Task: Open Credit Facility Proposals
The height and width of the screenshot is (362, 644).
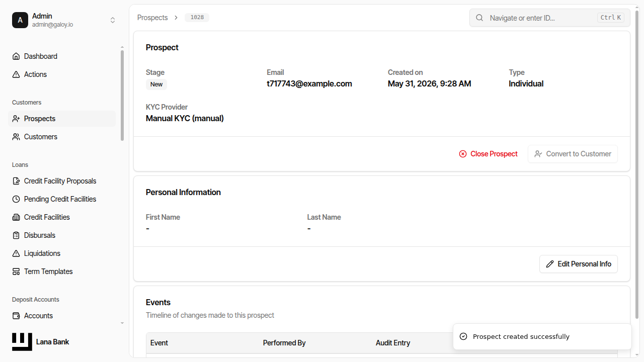Action: [62, 181]
